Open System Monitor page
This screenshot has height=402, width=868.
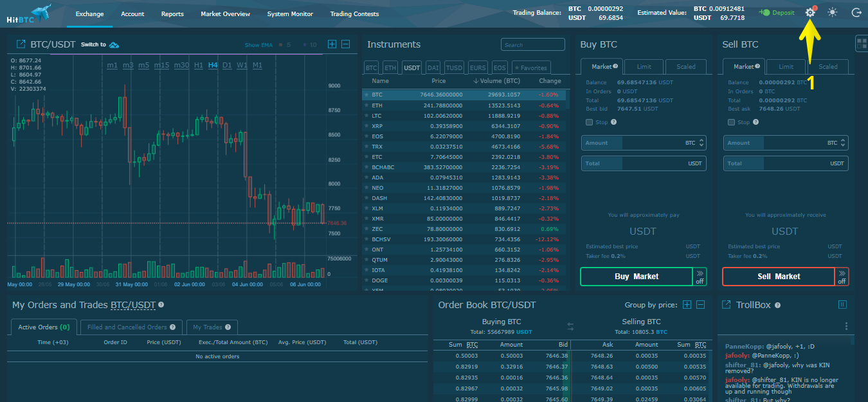pos(290,14)
